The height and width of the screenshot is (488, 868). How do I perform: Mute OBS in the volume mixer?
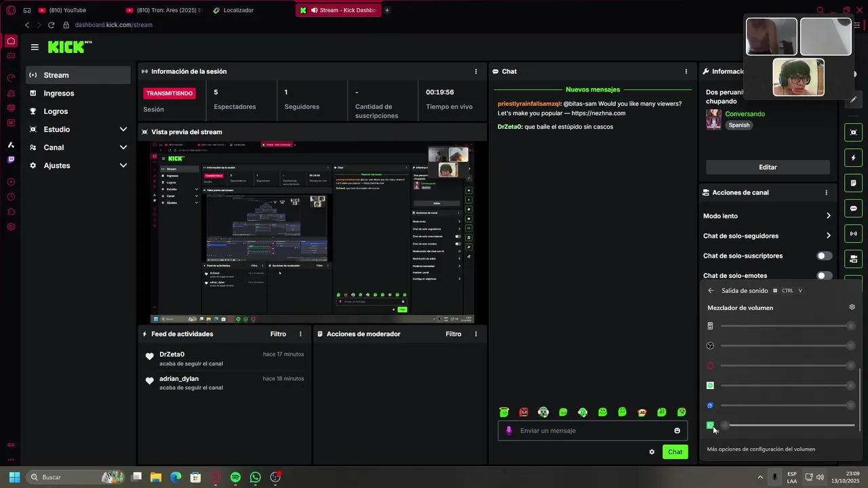(x=710, y=346)
